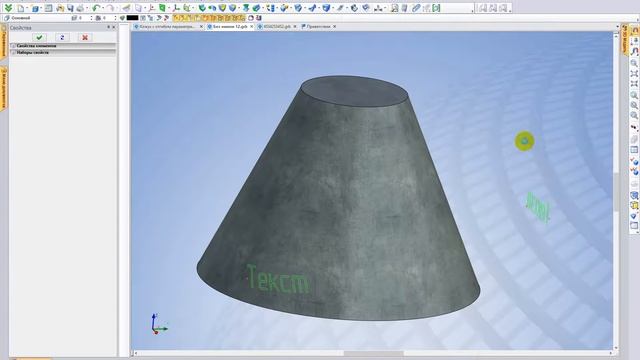Click the paperclip link icon in top toolbar

[416, 8]
